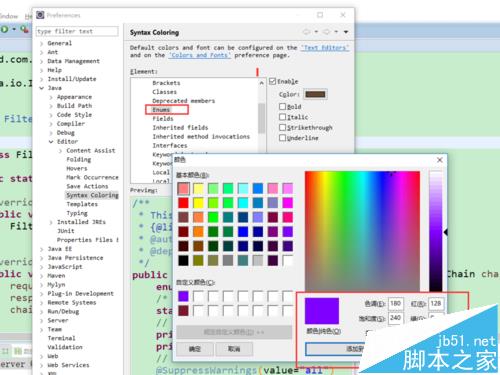
Task: Select Save Actions in the tree
Action: point(87,186)
